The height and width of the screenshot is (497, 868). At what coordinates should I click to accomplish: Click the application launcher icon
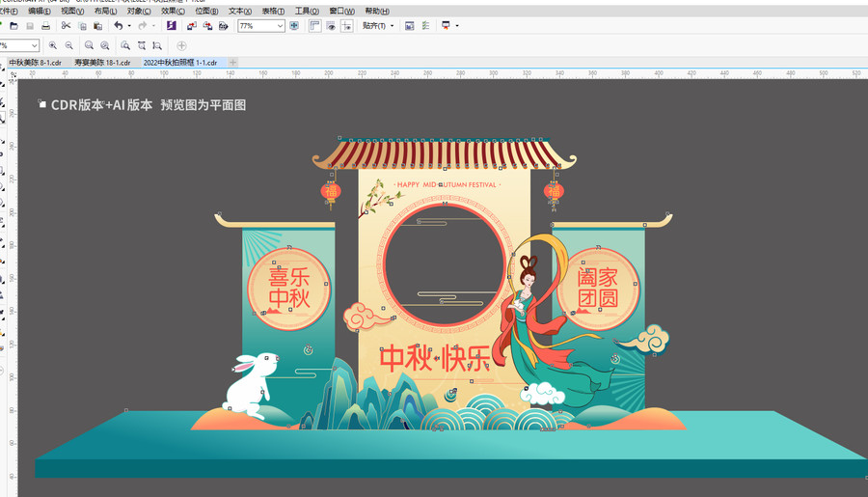pyautogui.click(x=446, y=25)
